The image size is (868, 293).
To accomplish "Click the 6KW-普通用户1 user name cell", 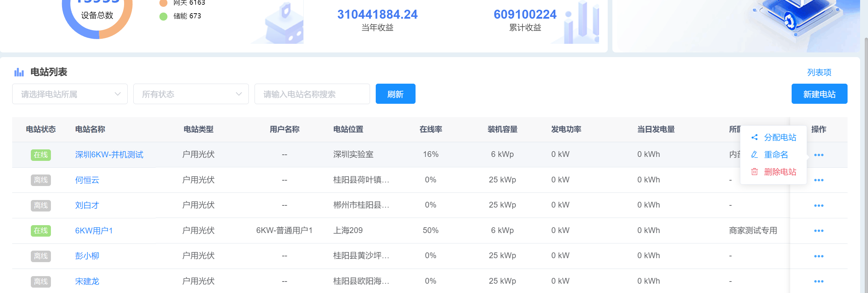I will click(x=284, y=230).
